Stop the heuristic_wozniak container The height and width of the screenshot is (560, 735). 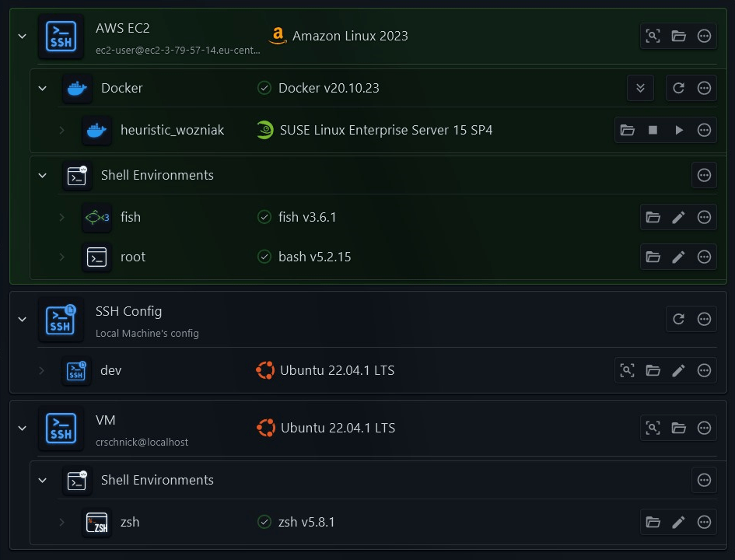(653, 130)
